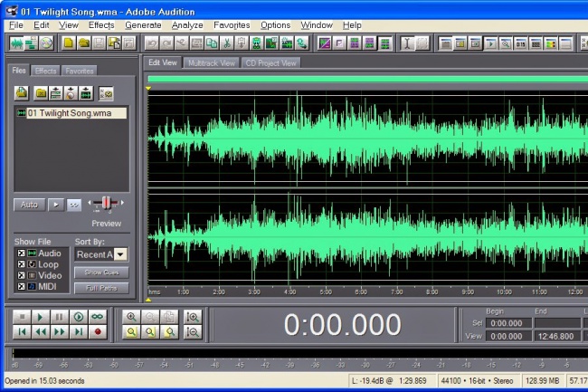Start recording with the red Record button
This screenshot has height=392, width=588.
[x=98, y=332]
